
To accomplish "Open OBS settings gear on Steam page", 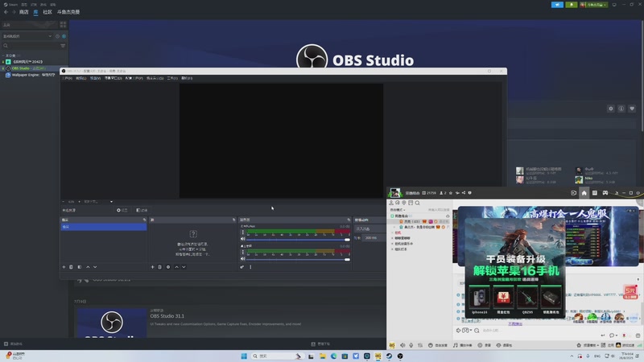I will pyautogui.click(x=611, y=109).
